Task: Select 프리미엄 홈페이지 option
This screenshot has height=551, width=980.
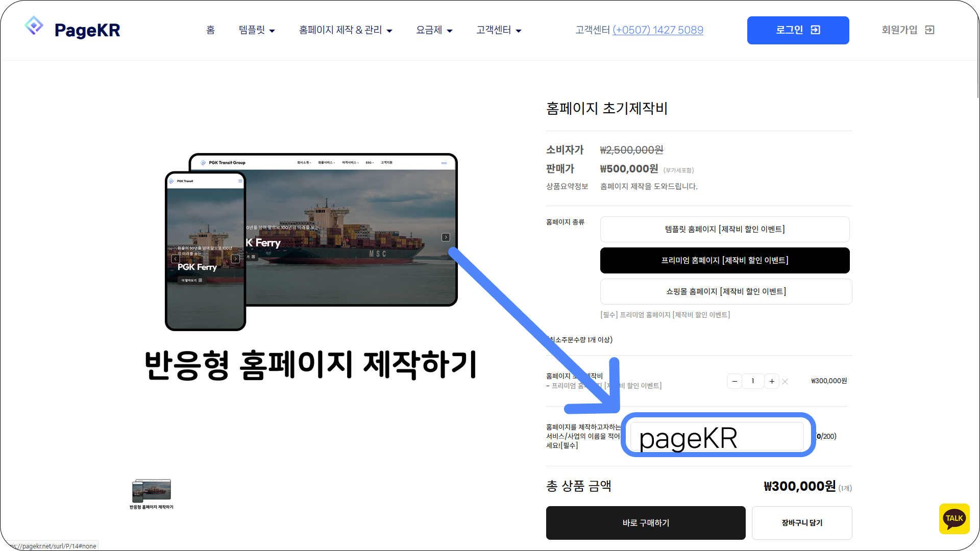Action: pos(725,261)
